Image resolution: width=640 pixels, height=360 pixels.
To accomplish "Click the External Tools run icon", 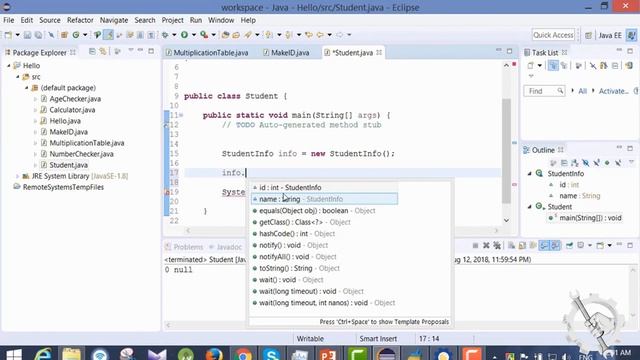I will click(x=204, y=35).
